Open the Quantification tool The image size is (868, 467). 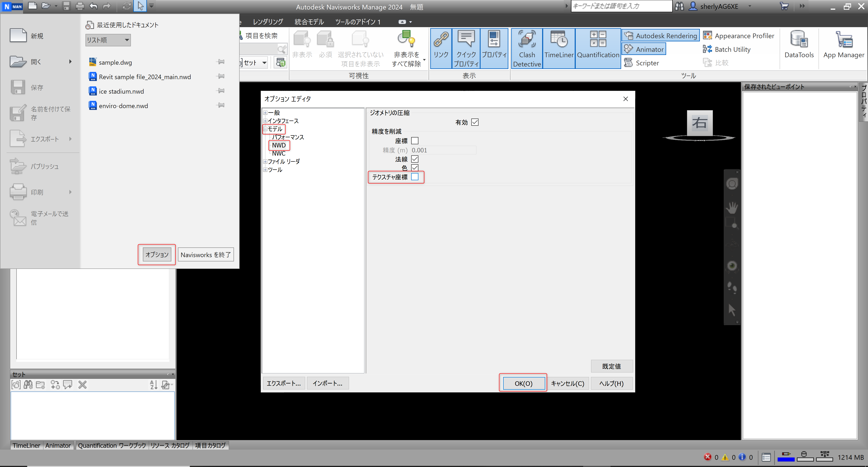(x=598, y=49)
